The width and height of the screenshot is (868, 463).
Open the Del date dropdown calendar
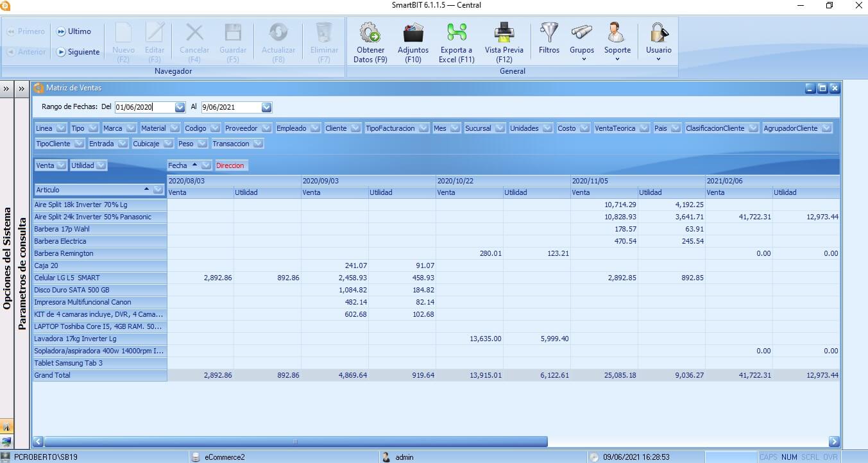[180, 107]
